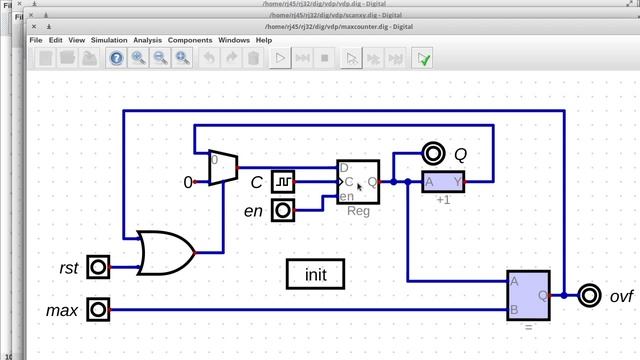This screenshot has width=640, height=360.
Task: Select the ovf output component
Action: [589, 296]
